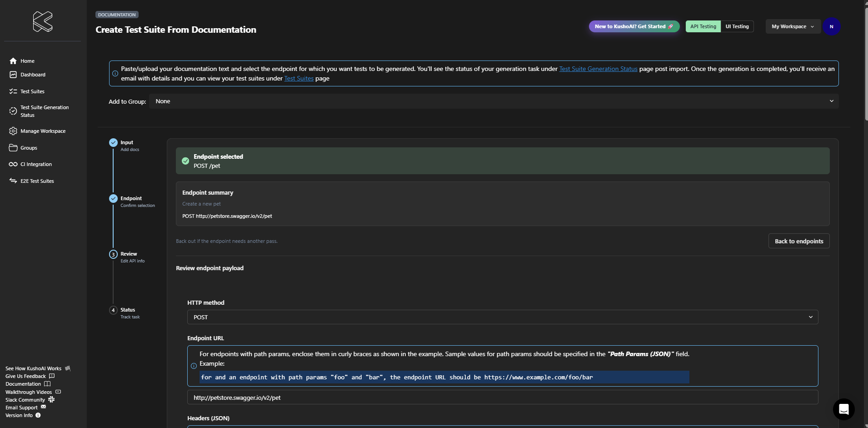Image resolution: width=868 pixels, height=428 pixels.
Task: Click the example URL code snippet
Action: coord(444,377)
